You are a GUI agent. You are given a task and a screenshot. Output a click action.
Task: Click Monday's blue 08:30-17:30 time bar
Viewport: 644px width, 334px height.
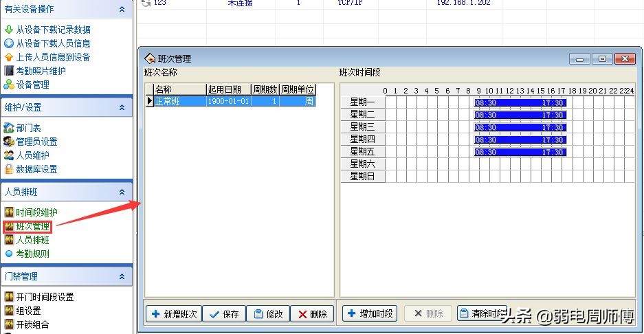(520, 102)
